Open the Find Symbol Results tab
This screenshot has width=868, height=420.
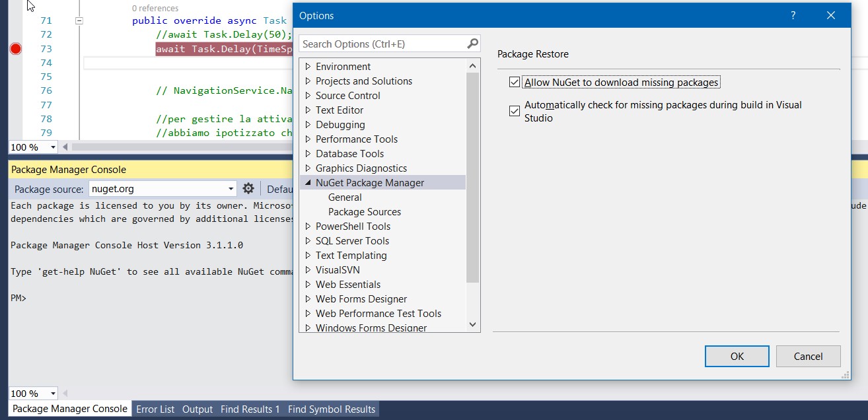(332, 409)
